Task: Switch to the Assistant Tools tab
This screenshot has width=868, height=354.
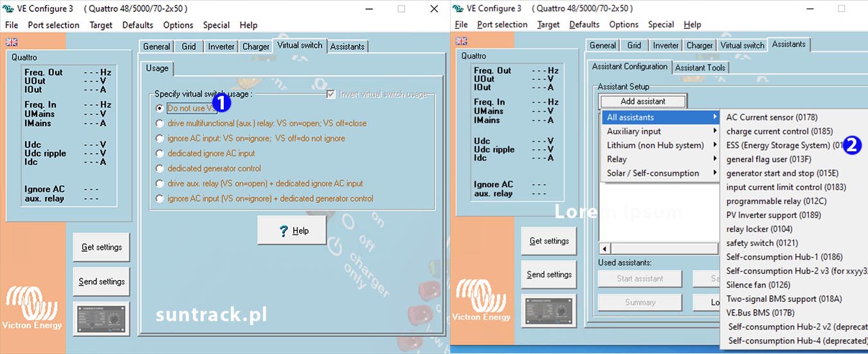Action: [700, 68]
